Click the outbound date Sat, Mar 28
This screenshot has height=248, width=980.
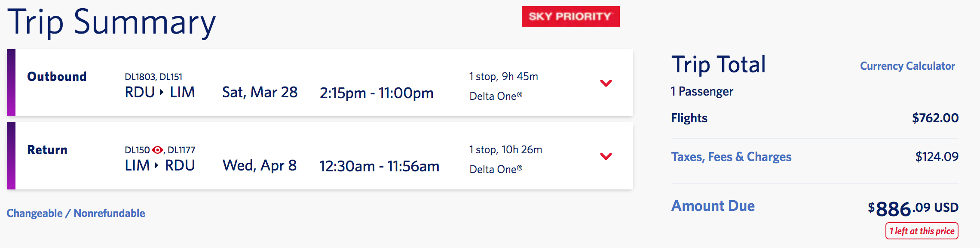click(260, 92)
